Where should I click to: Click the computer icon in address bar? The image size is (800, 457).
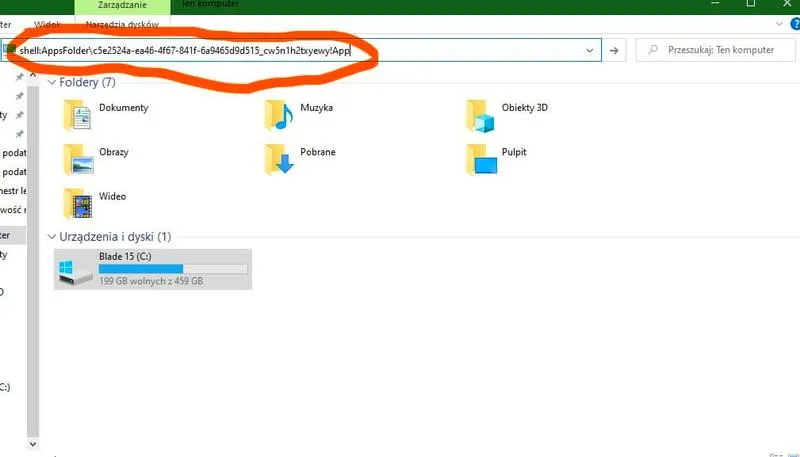(9, 49)
